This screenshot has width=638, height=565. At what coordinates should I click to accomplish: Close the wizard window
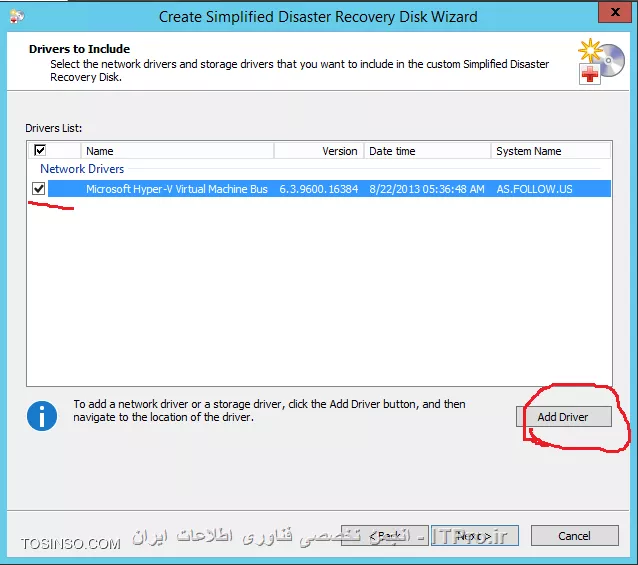(615, 12)
